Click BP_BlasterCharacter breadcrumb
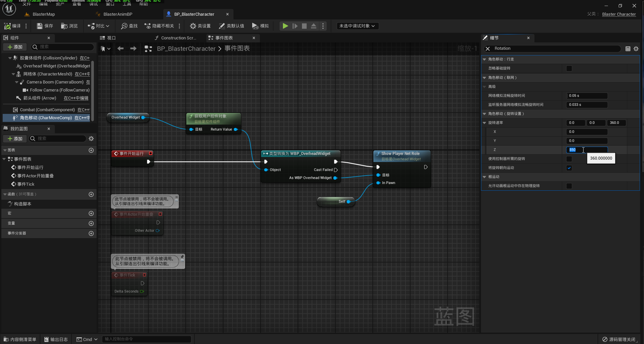The height and width of the screenshot is (344, 644). (186, 49)
